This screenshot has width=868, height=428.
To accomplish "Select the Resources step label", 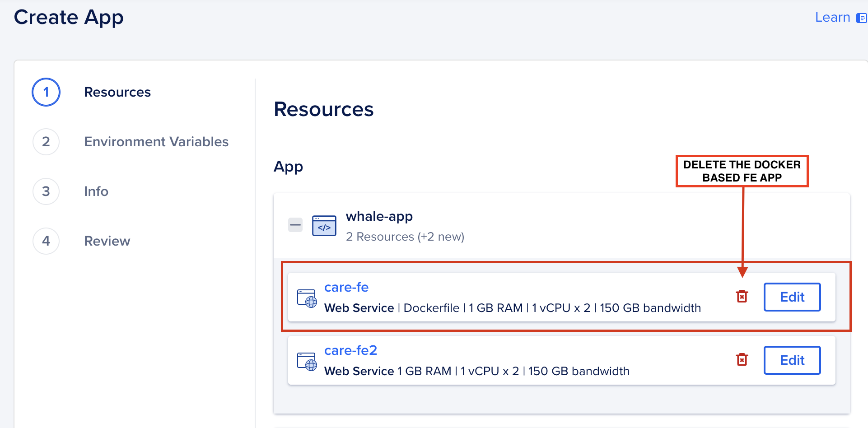I will 117,92.
